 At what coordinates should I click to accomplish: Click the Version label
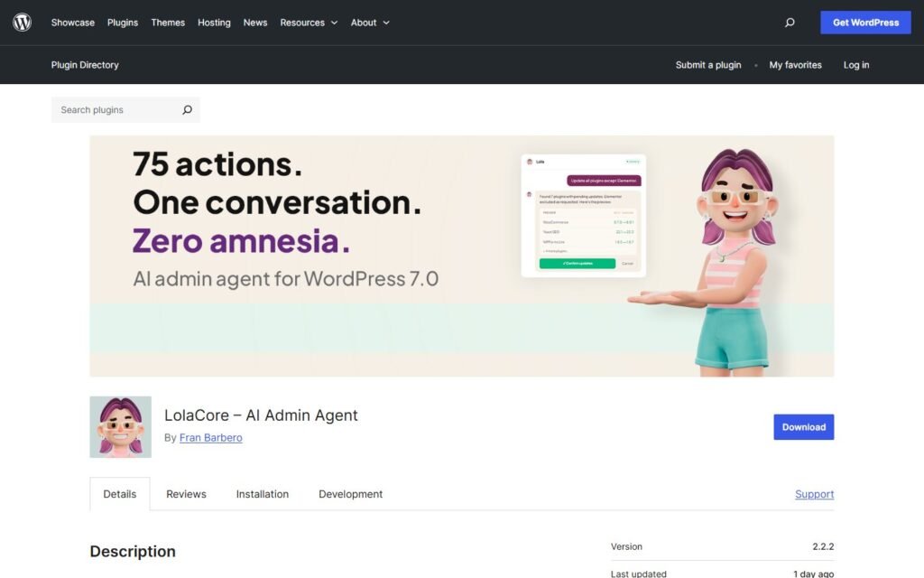tap(626, 546)
